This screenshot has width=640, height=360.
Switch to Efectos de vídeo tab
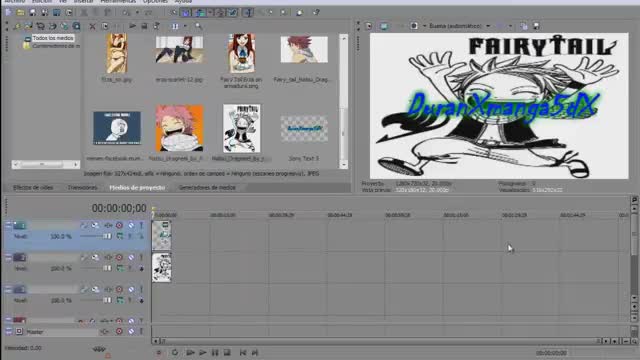click(x=33, y=188)
